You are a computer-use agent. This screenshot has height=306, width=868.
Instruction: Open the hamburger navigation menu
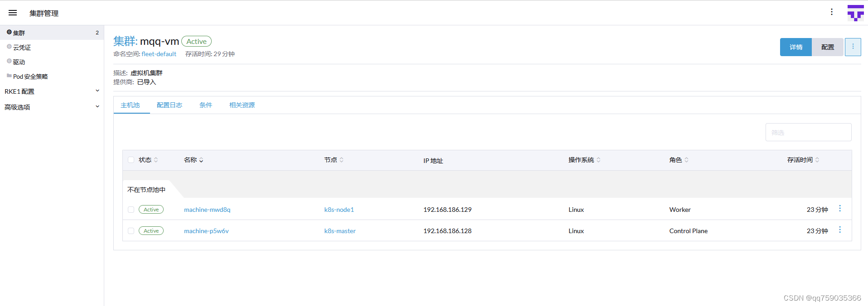13,13
